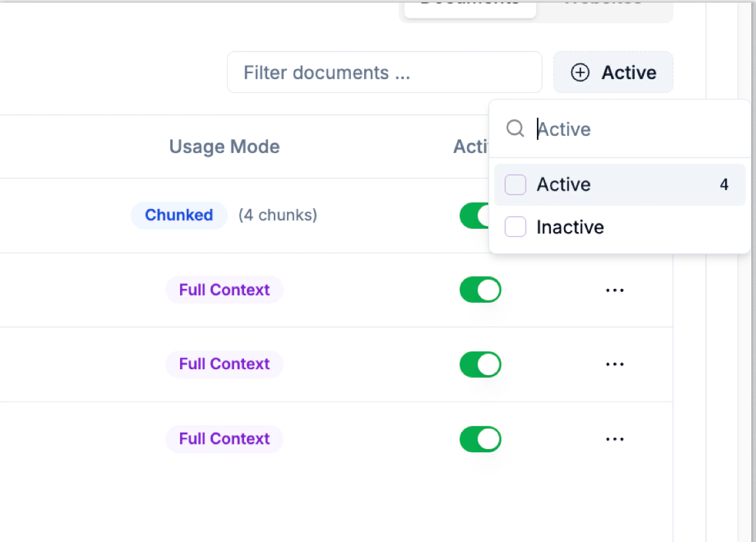Click the (4 chunks) label next to Chunked
This screenshot has height=542, width=756.
278,215
